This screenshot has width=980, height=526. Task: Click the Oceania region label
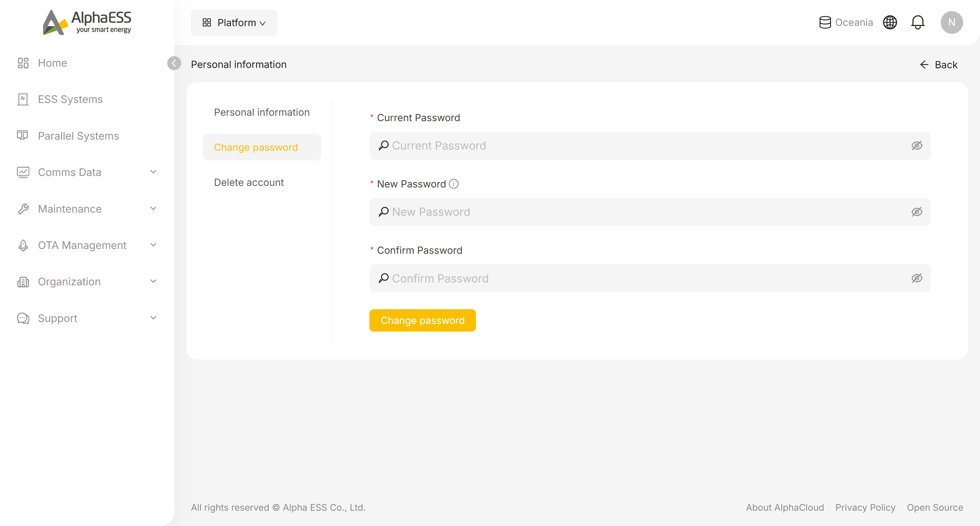(854, 22)
